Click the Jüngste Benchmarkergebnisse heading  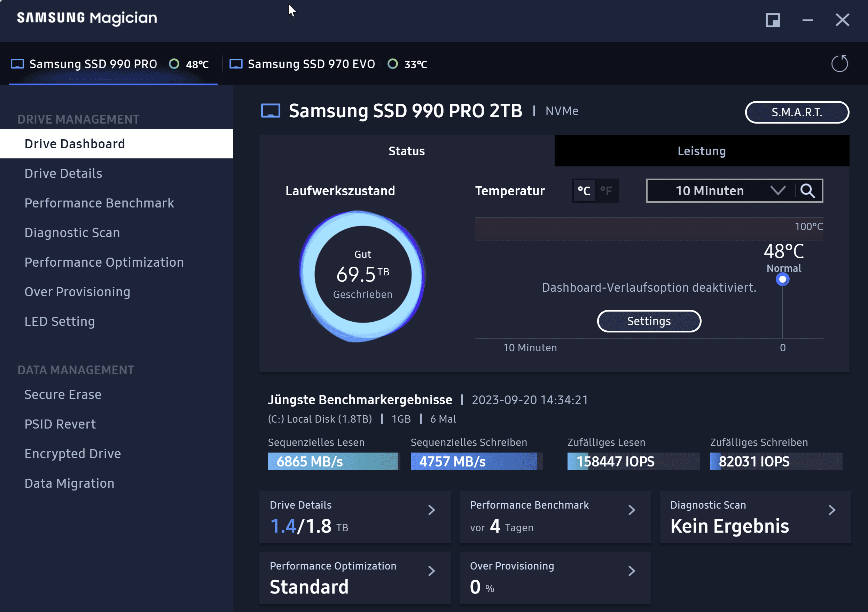click(360, 400)
